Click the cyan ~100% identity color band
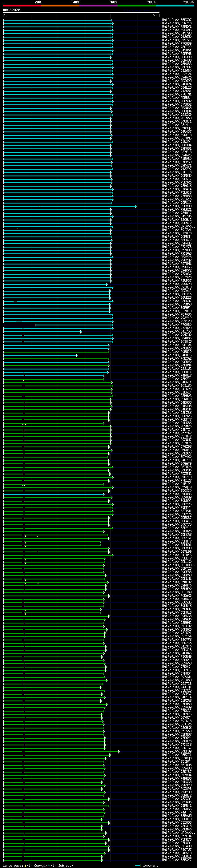 click(175, 6)
